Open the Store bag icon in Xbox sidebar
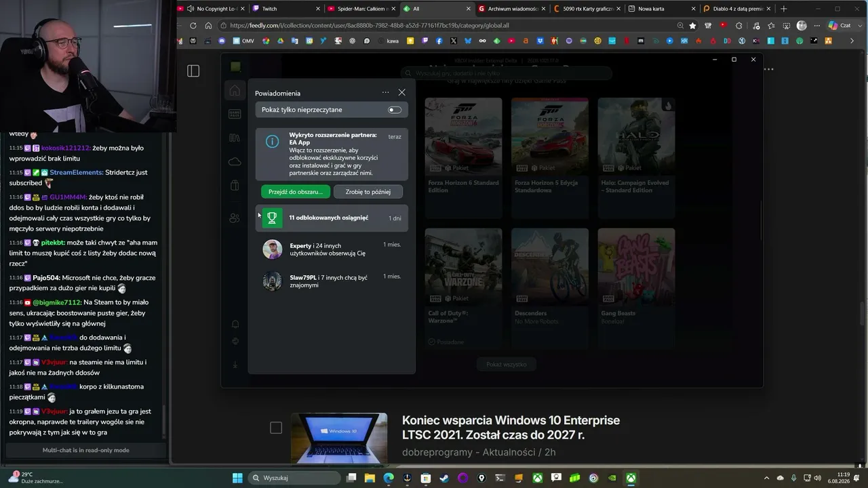 click(235, 185)
